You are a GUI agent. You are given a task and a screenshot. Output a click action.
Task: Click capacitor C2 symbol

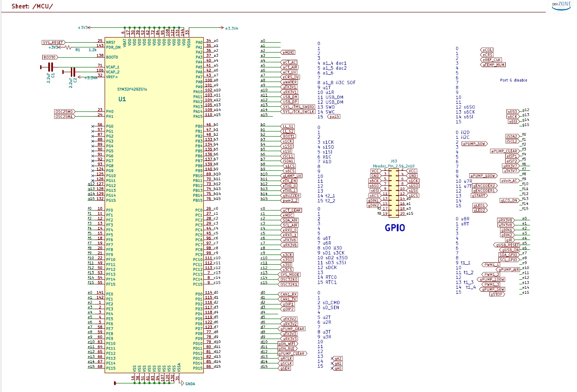pyautogui.click(x=73, y=72)
